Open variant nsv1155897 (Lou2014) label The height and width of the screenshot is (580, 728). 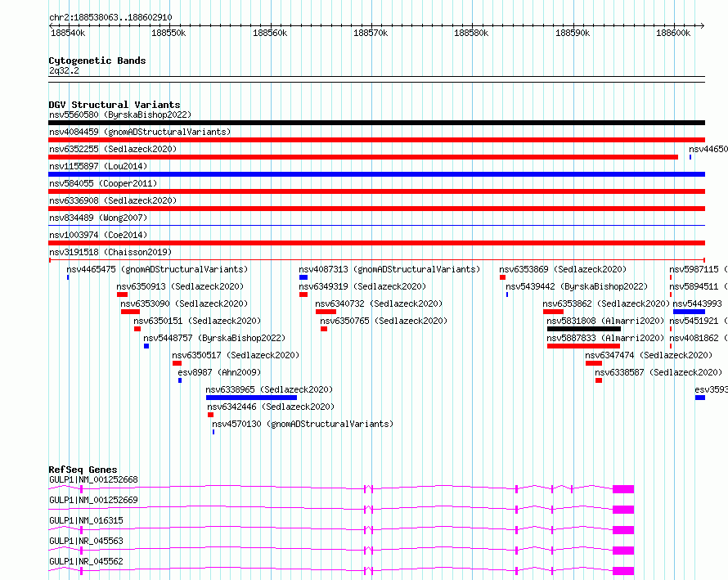[x=98, y=166]
